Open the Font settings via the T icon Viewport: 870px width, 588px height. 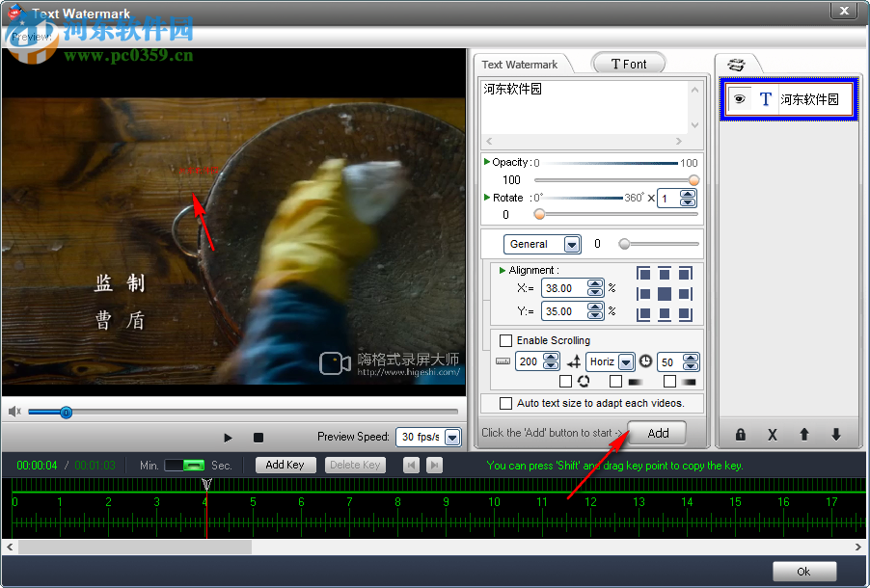click(x=613, y=63)
